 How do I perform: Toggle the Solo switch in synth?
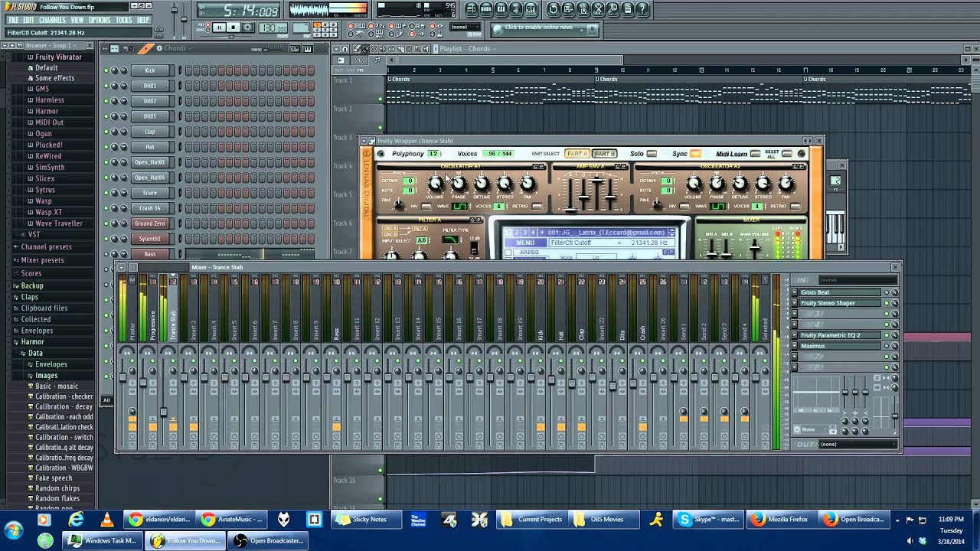652,154
